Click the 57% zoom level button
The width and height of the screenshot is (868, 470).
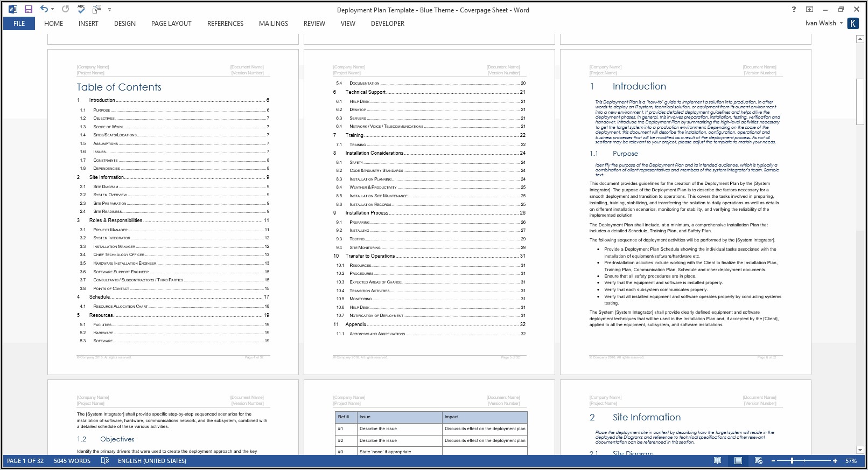click(x=851, y=461)
